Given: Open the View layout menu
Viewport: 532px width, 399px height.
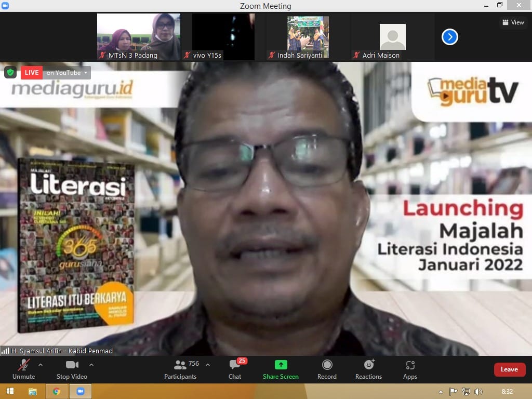Looking at the screenshot, I should click(513, 22).
